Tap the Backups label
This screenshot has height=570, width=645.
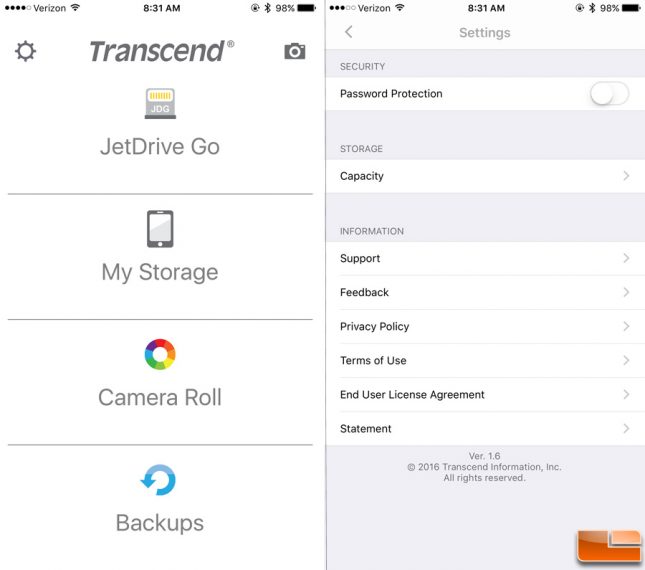click(x=160, y=523)
